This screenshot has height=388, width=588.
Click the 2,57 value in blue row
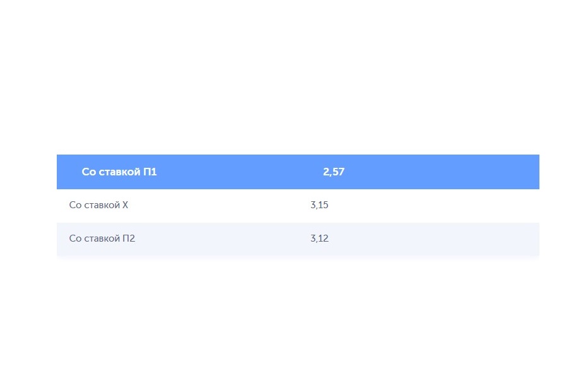[x=334, y=172]
